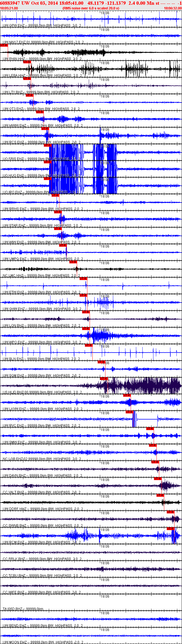This screenshot has height=644, width=182.
Task: Select the red pick flag on the HUO trace
Action: (47, 162)
